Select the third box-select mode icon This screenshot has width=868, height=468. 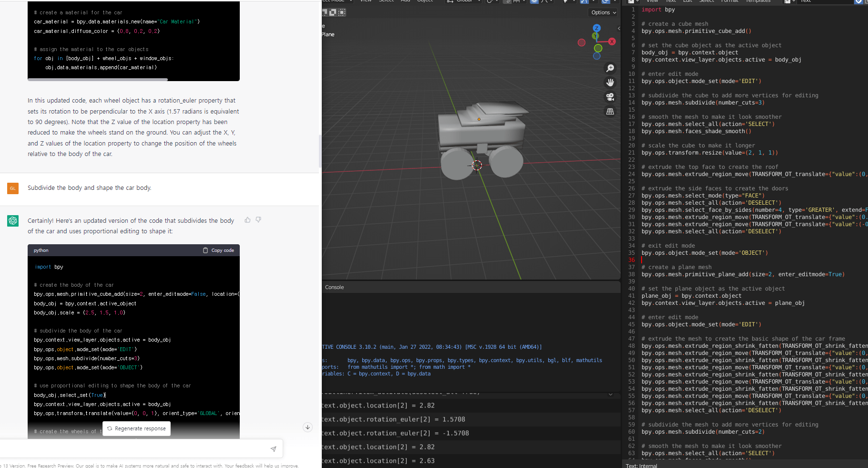click(342, 12)
